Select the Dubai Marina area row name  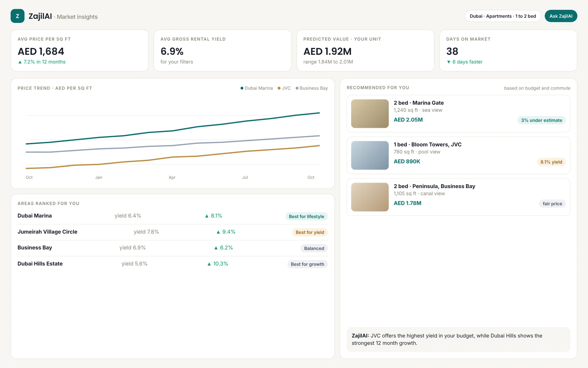tap(35, 216)
